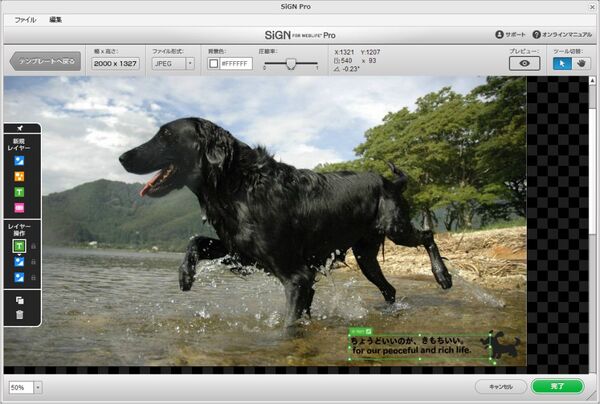600x404 pixels.
Task: Pin the layer palette with pin icon
Action: [20, 128]
